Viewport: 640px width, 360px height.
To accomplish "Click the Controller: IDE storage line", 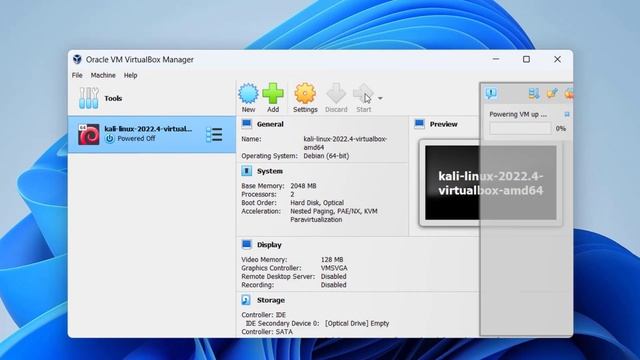I will tap(264, 315).
